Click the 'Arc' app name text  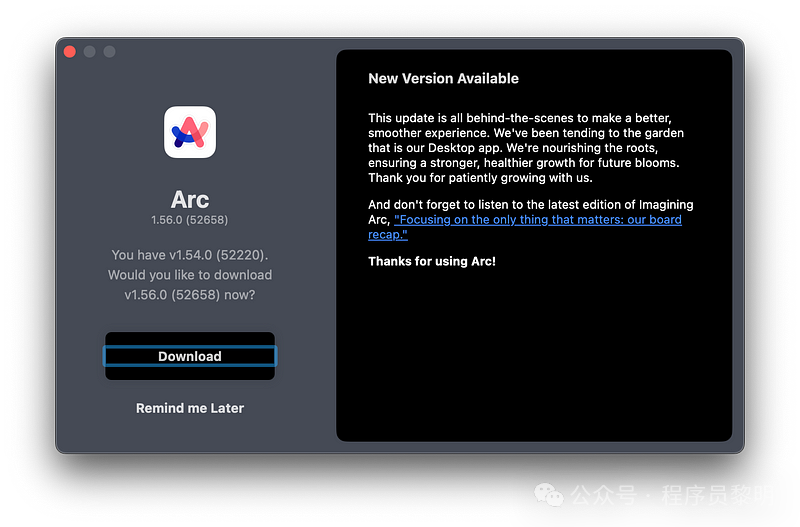tap(190, 199)
